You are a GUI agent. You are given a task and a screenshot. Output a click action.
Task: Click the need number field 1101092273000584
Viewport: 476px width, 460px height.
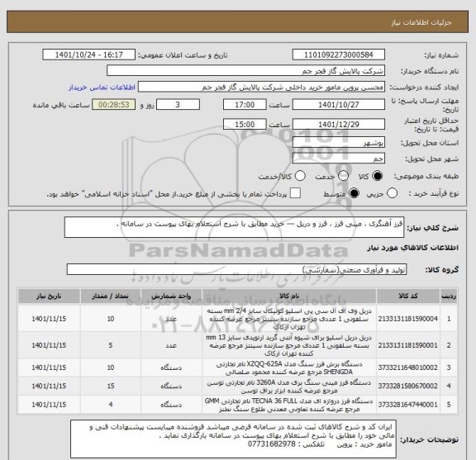pyautogui.click(x=339, y=55)
